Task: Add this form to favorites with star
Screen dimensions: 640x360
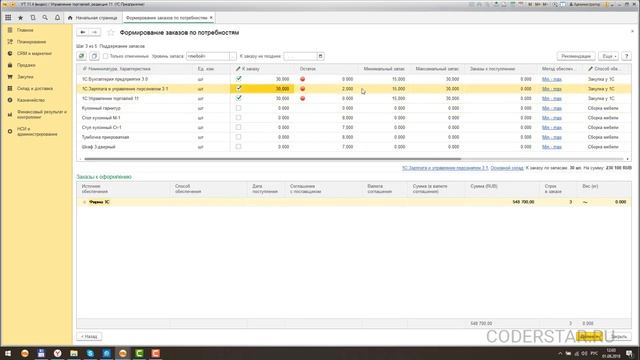Action: tap(111, 32)
